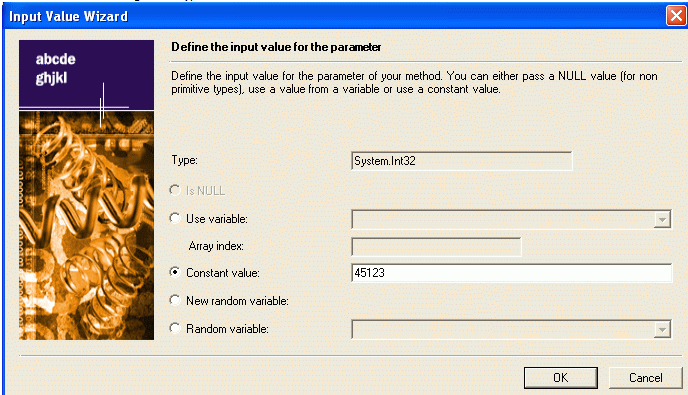Confirm with the OK button
688x395 pixels.
point(560,378)
